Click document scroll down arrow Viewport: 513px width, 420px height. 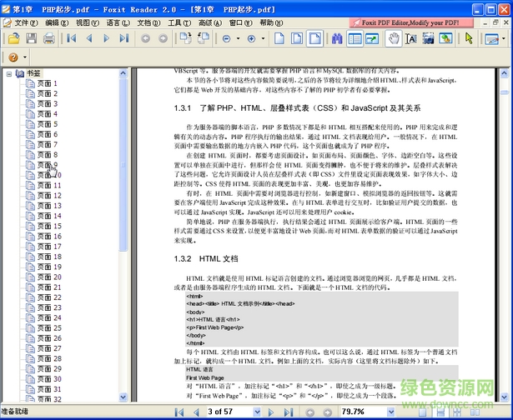pos(504,397)
